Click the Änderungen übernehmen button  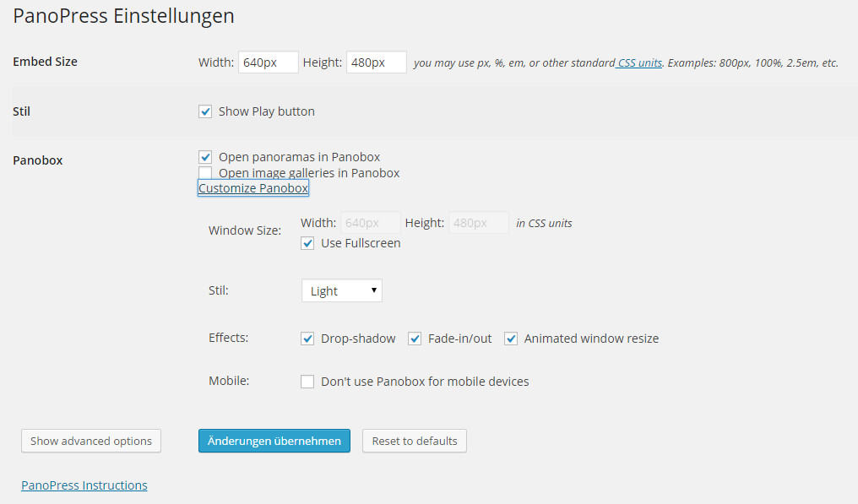coord(274,441)
